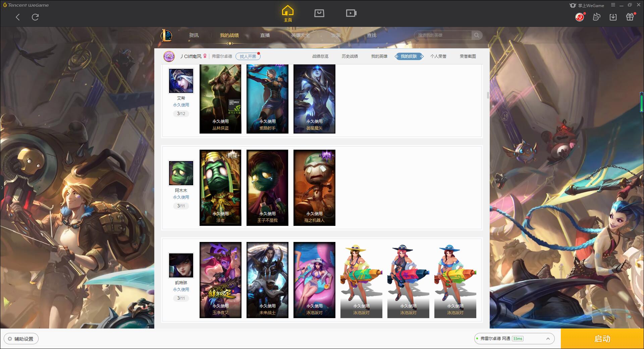Open the 紫晶射手 skin card
The image size is (644, 349).
267,99
